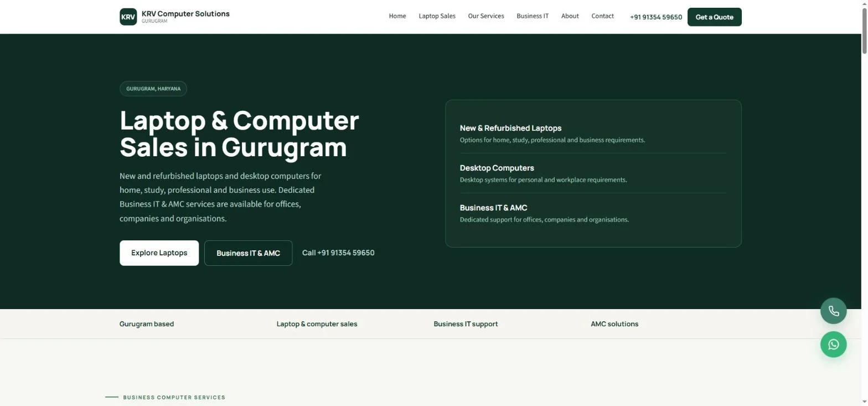Open the floating phone call button
868x406 pixels.
[833, 311]
